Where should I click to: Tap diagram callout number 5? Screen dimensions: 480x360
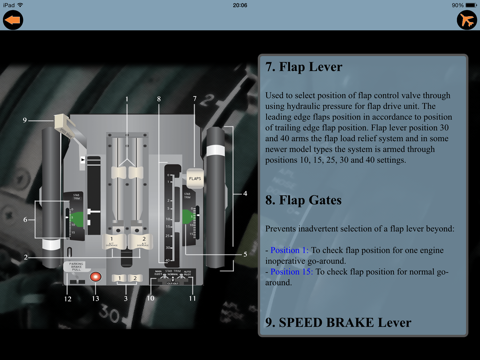245,254
